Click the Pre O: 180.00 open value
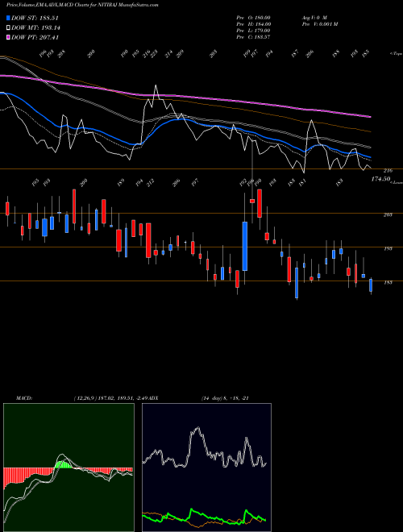Viewport: 403px width, 532px height. click(x=253, y=17)
